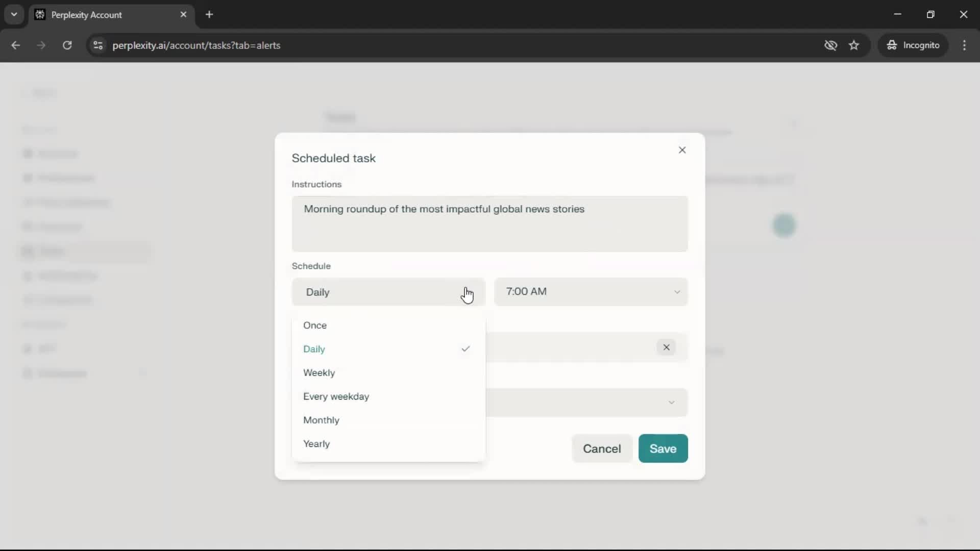This screenshot has width=980, height=551.
Task: Click the third-party cookies eye icon
Action: 830,45
